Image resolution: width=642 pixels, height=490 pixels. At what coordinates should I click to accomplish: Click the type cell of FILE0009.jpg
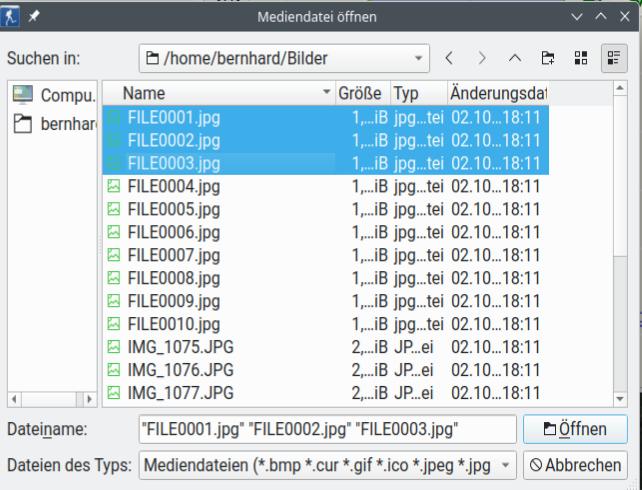click(418, 301)
